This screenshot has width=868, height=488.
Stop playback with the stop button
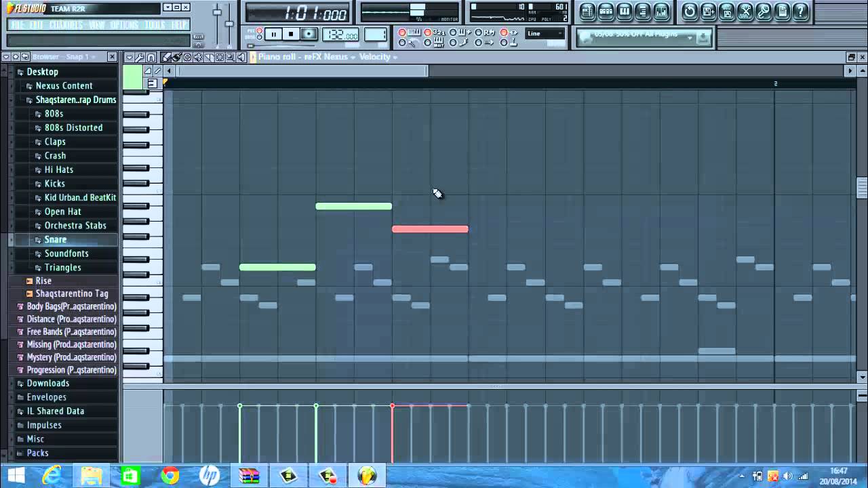pyautogui.click(x=291, y=34)
